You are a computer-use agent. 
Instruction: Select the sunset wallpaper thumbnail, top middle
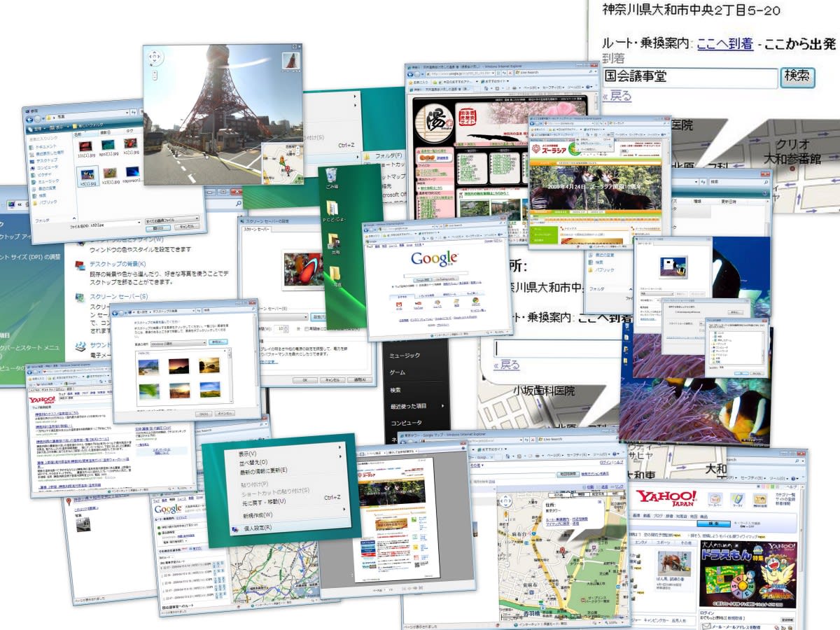tap(178, 365)
